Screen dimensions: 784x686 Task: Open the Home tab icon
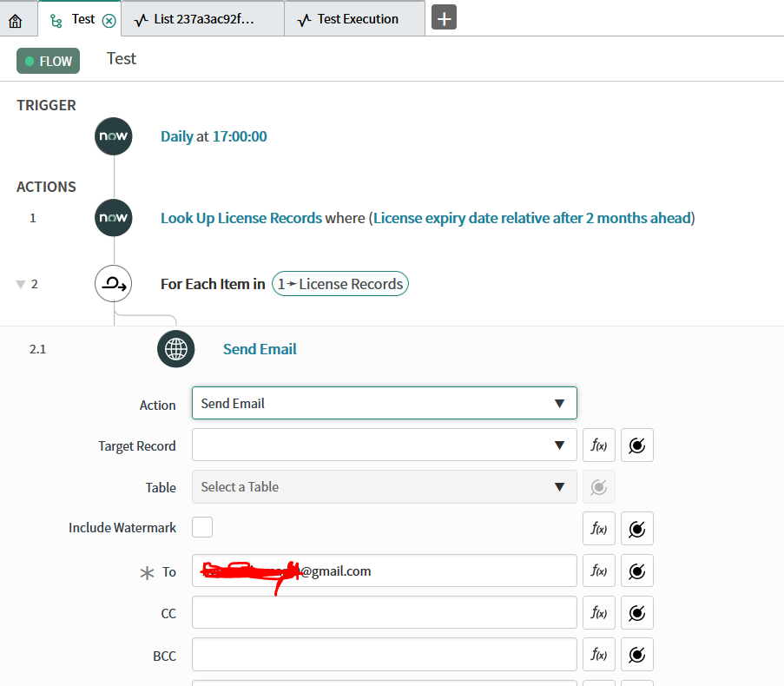click(x=16, y=21)
